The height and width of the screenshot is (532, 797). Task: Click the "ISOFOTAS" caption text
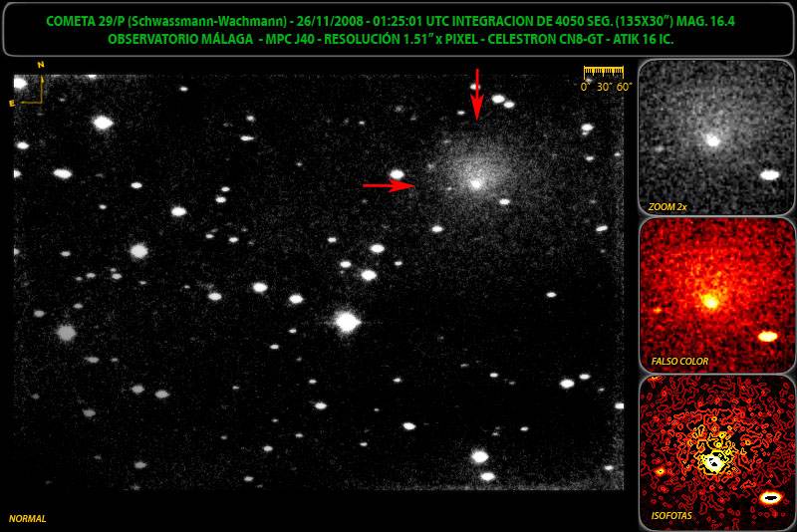coord(671,516)
